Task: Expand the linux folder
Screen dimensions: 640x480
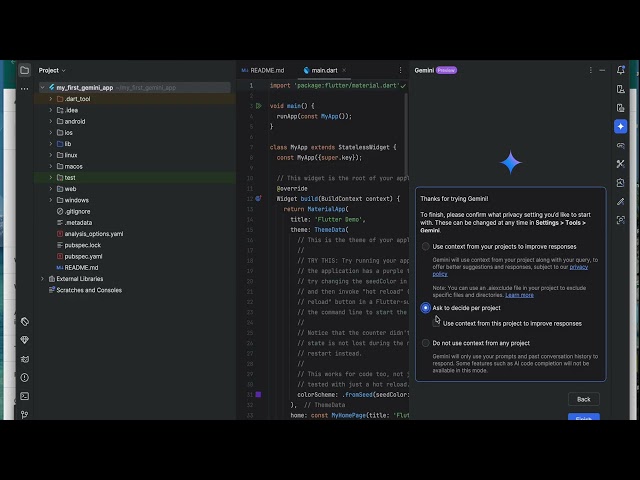Action: (x=51, y=155)
